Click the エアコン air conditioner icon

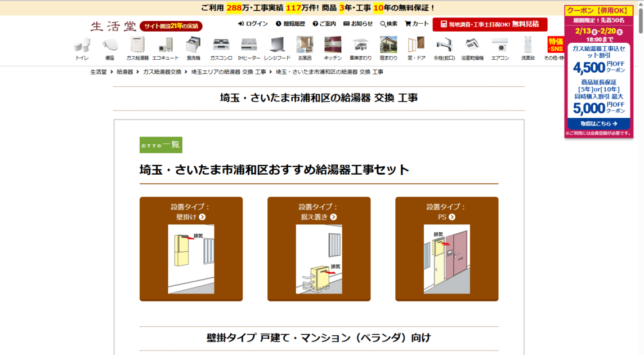tap(500, 48)
